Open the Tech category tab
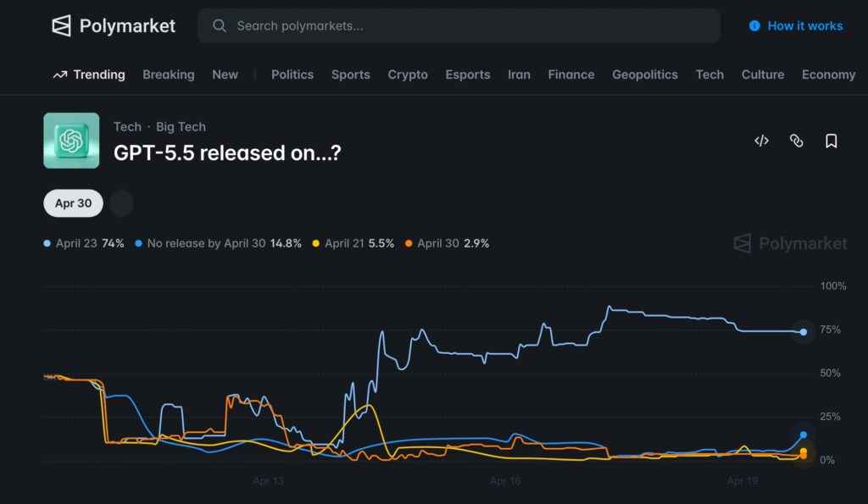This screenshot has height=504, width=868. (709, 75)
